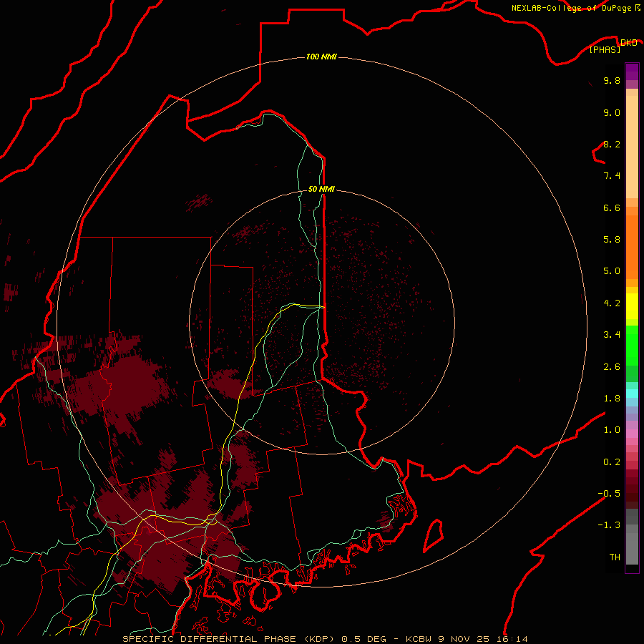
Task: Click the 1.8 scale value
Action: 612,399
